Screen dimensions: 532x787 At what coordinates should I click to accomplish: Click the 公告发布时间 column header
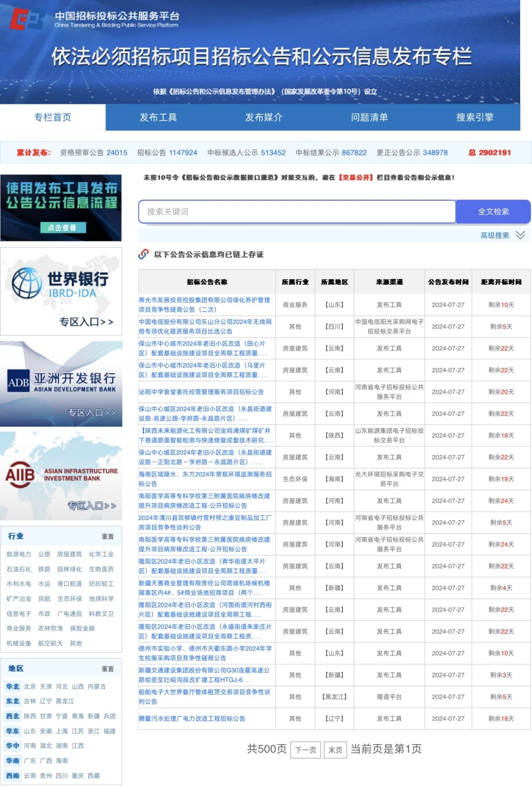[448, 282]
